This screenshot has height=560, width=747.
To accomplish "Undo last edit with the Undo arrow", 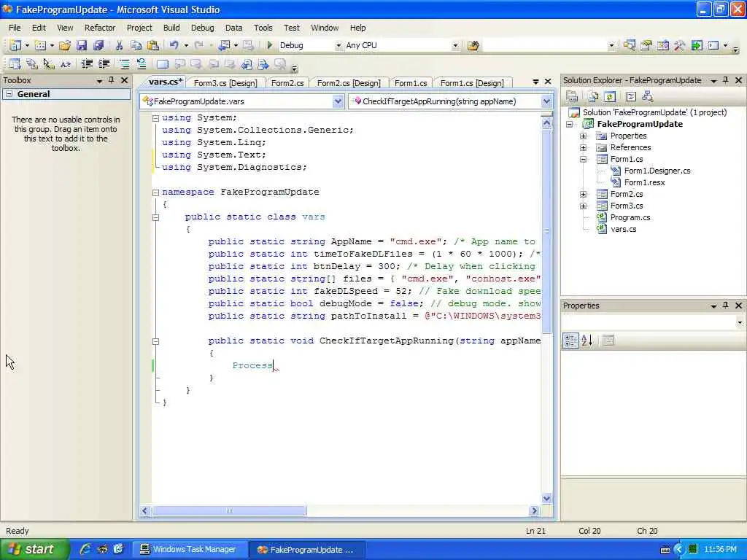I will click(174, 45).
